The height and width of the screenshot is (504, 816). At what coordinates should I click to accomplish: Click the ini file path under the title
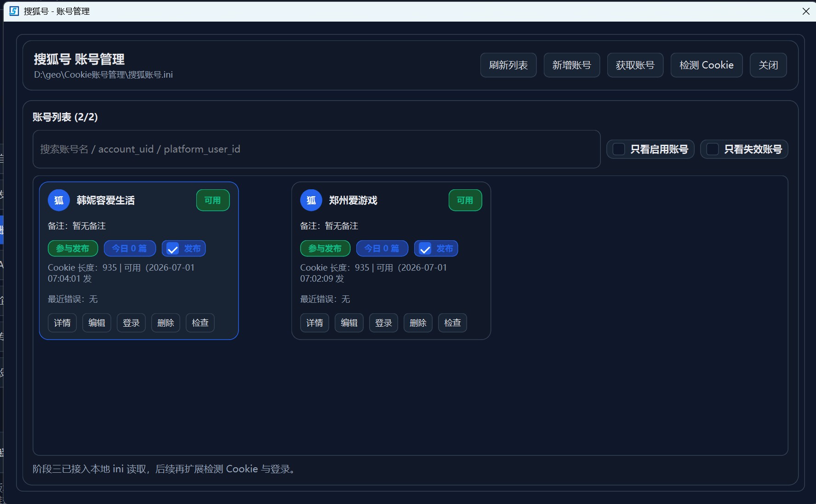point(103,75)
